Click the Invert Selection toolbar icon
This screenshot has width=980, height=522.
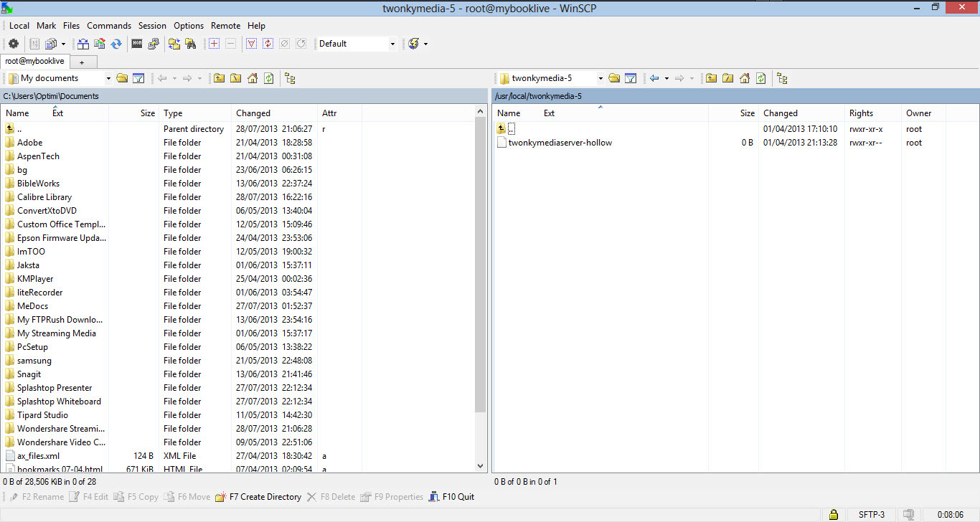(x=268, y=44)
